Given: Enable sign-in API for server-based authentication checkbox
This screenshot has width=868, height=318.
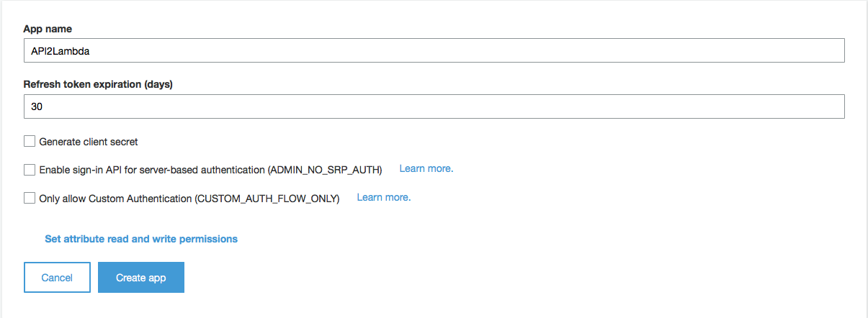Looking at the screenshot, I should point(30,170).
